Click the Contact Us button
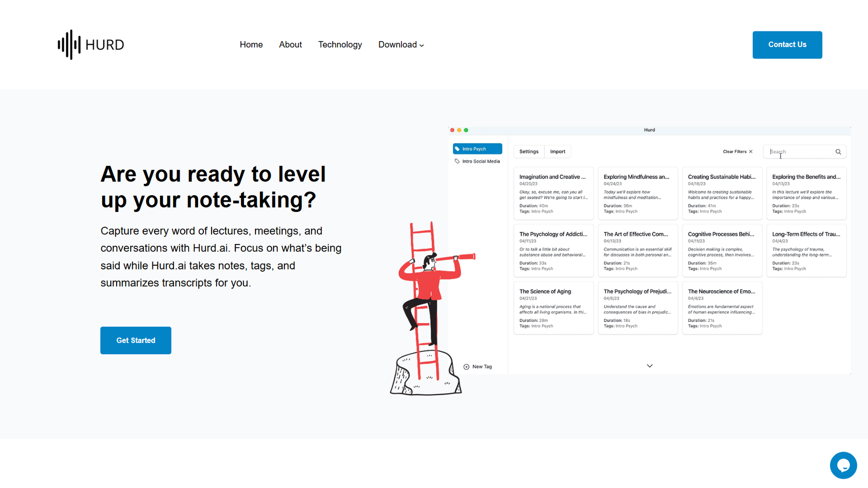The width and height of the screenshot is (868, 488). (x=787, y=44)
